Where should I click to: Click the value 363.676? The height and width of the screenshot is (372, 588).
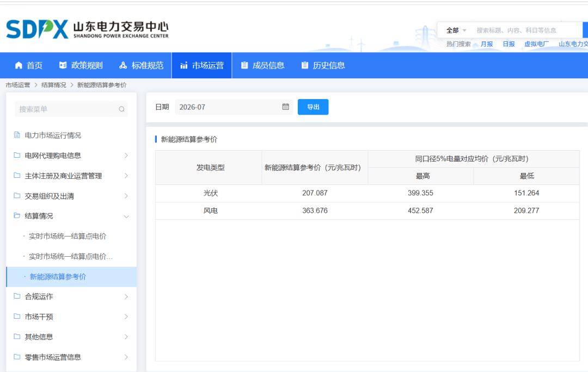pyautogui.click(x=315, y=210)
